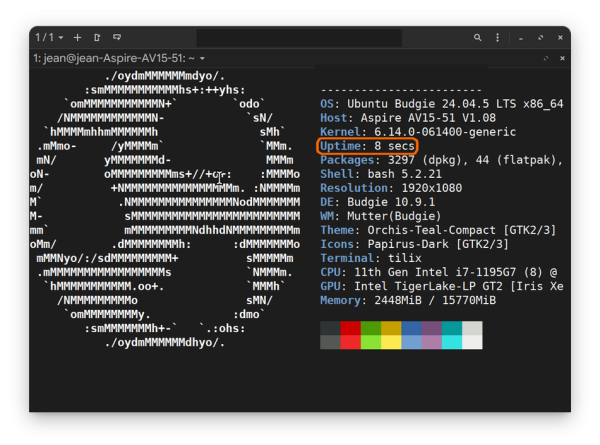Click the 'OS: Ubuntu Budgie 24.04.5 LTS' line

(442, 104)
